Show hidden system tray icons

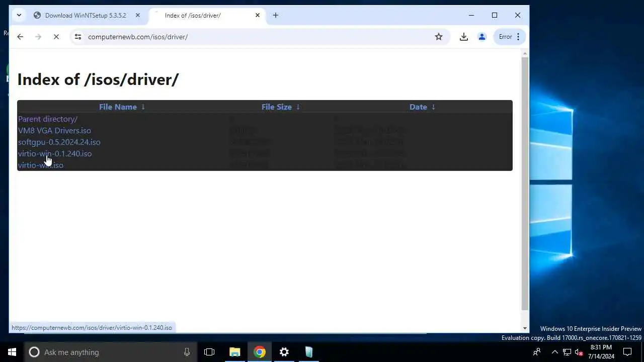click(554, 352)
